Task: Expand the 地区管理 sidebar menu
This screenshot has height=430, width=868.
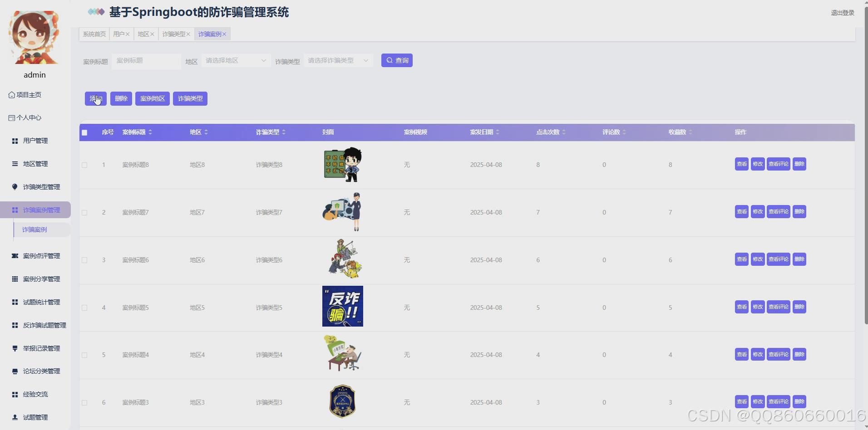Action: [x=35, y=164]
